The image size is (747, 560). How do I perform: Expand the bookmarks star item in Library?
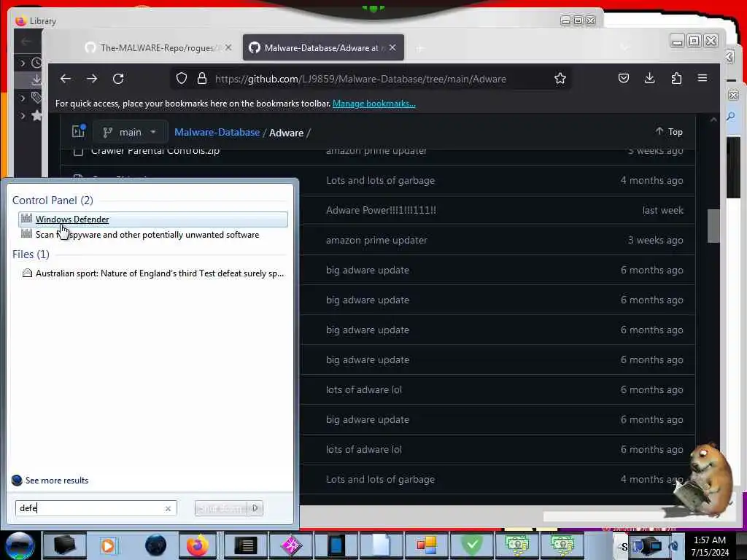23,116
